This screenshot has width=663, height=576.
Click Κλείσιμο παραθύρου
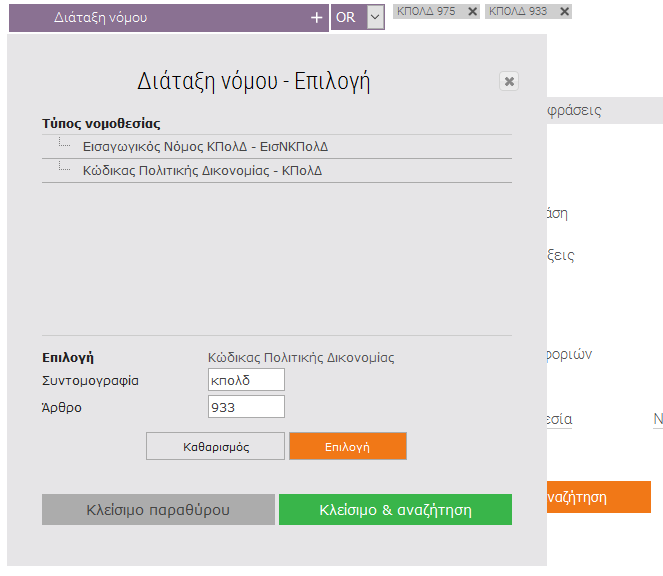click(x=158, y=509)
